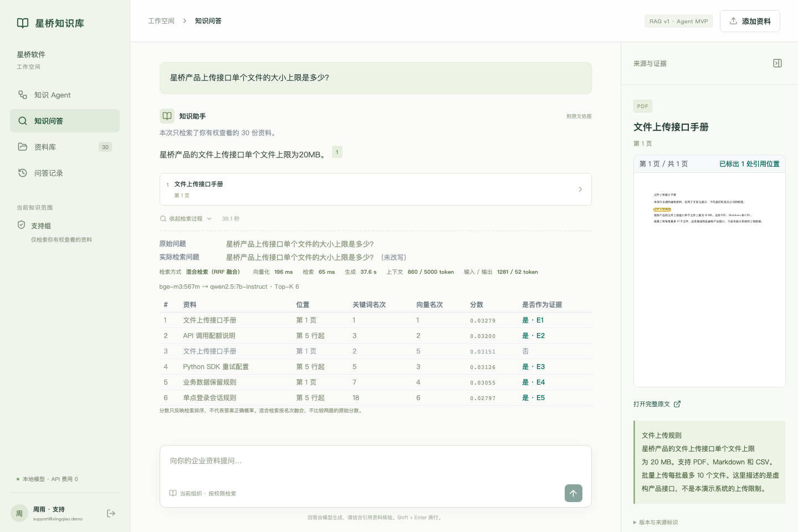Viewport: 798px width, 532px height.
Task: Click the 业务数据保留规则 row
Action: (x=376, y=382)
